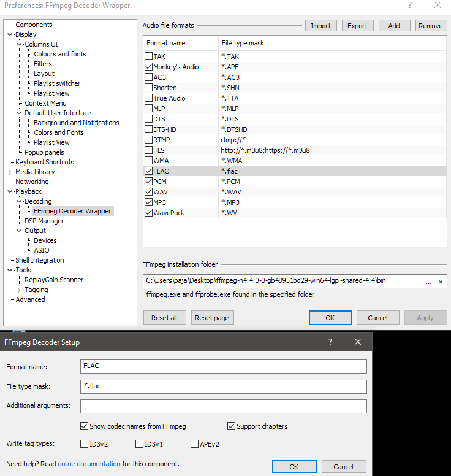Collapse the Columns UI tree node
The image size is (451, 476).
pos(19,44)
